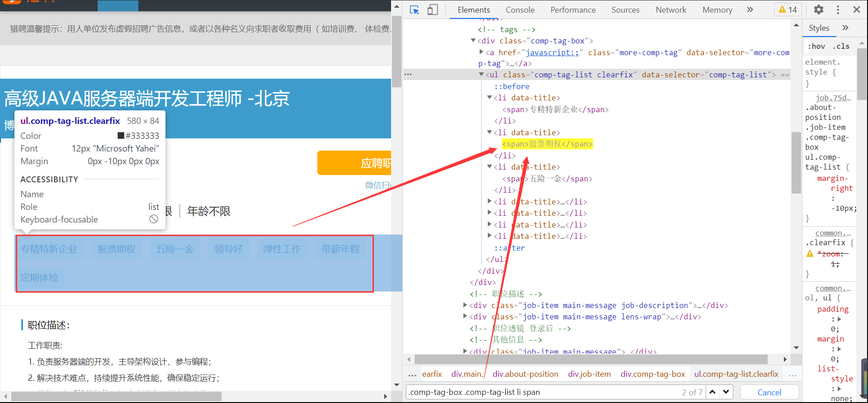Image resolution: width=868 pixels, height=403 pixels.
Task: Open DevTools settings gear
Action: (819, 9)
